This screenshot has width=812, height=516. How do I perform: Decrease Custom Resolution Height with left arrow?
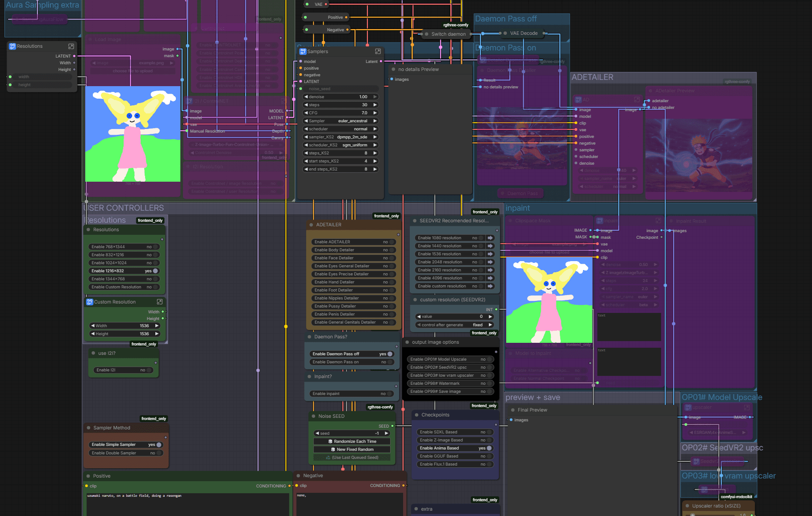click(93, 334)
